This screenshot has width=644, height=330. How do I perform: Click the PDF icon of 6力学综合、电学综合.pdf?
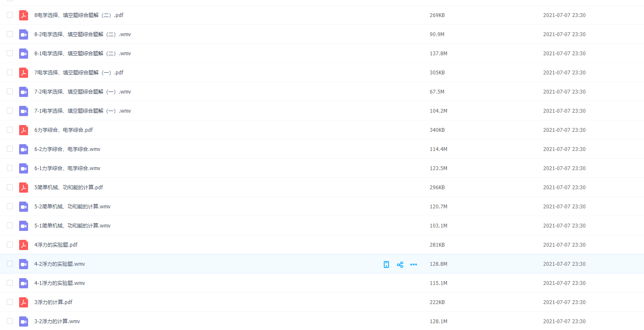click(23, 130)
